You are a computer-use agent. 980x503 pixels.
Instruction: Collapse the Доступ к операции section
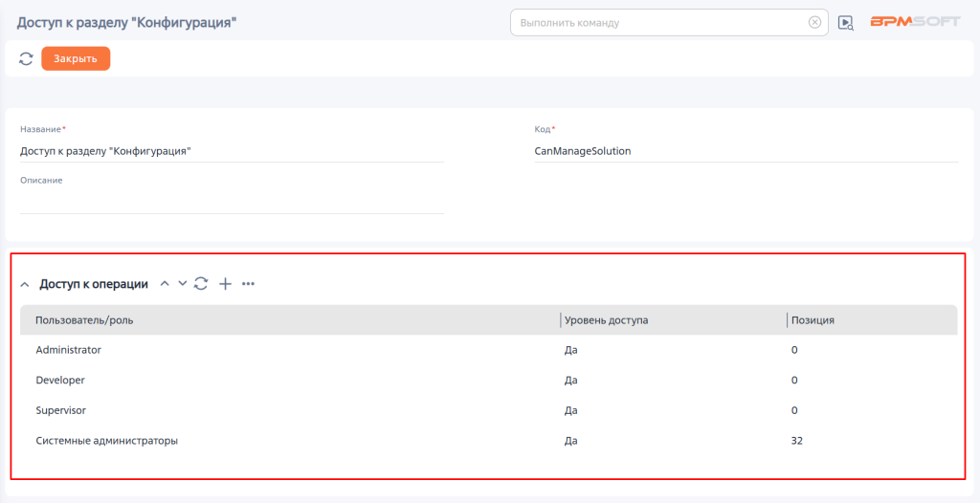[x=25, y=284]
